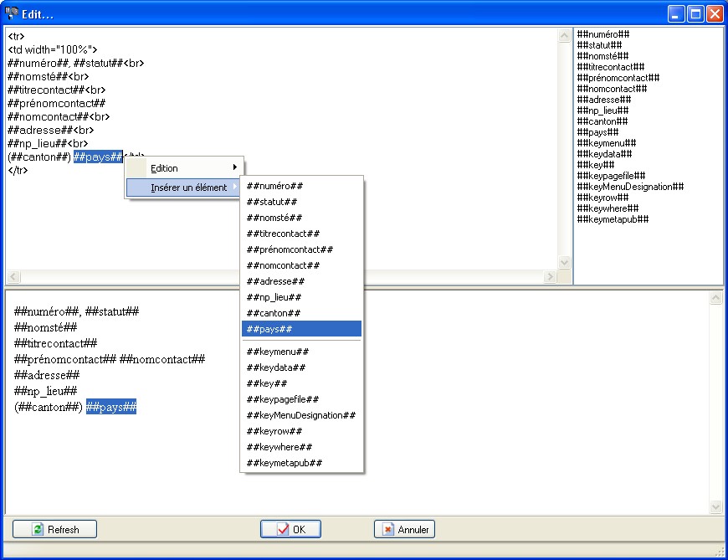Click the Edit window title bar icon
728x560 pixels.
pyautogui.click(x=12, y=13)
